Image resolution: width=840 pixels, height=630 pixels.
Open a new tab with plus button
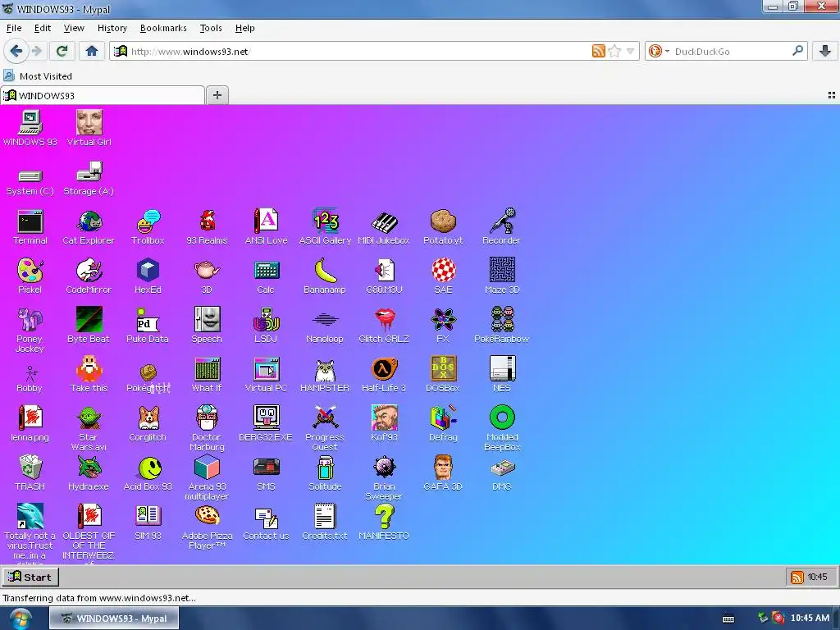tap(217, 95)
